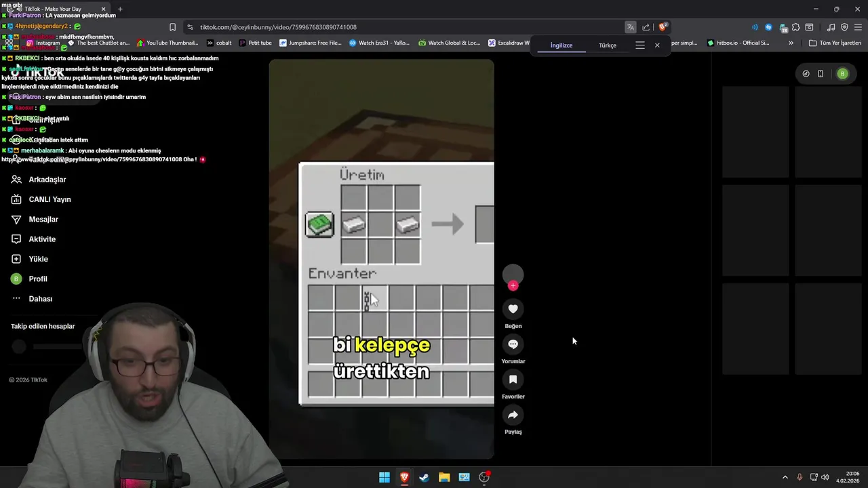Click the TikTok video player

pyautogui.click(x=381, y=259)
